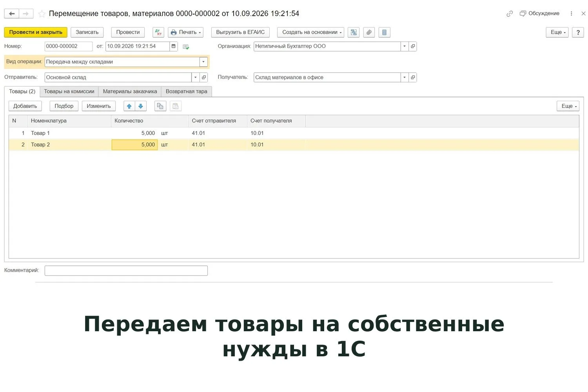Open Организация record with open-form icon
Screen dimensions: 588x392
click(413, 46)
